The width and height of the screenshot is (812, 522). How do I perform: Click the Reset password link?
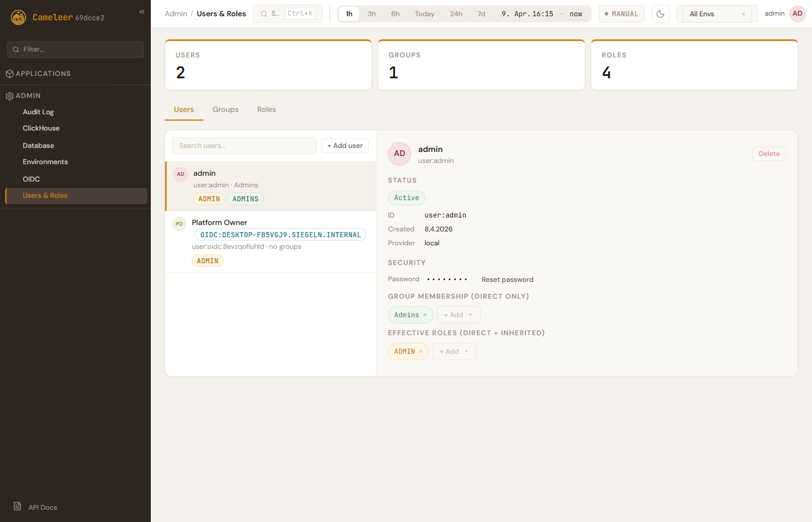click(x=507, y=280)
